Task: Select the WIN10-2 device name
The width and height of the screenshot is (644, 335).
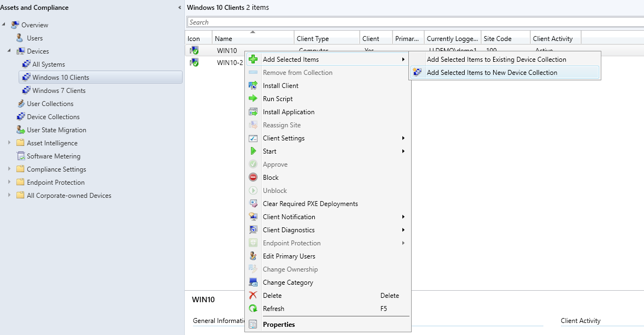Action: (230, 62)
